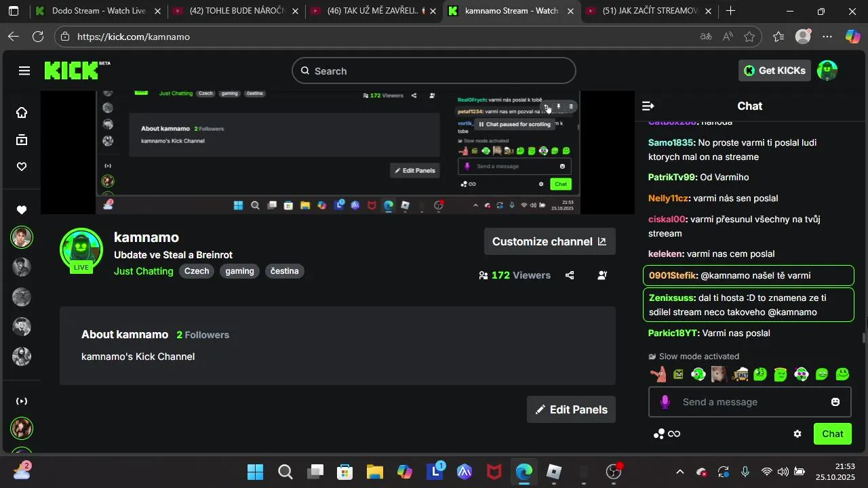
Task: Click inside the Send a message field
Action: click(750, 402)
